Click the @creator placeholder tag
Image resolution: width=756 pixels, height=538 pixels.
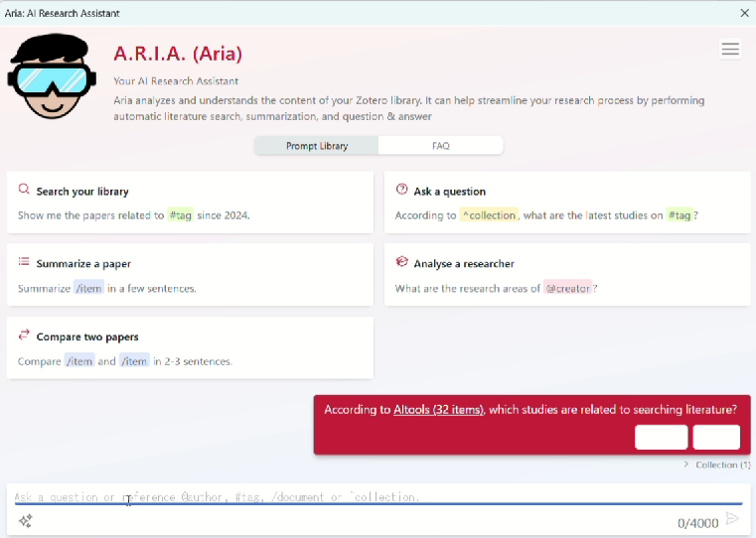click(567, 289)
